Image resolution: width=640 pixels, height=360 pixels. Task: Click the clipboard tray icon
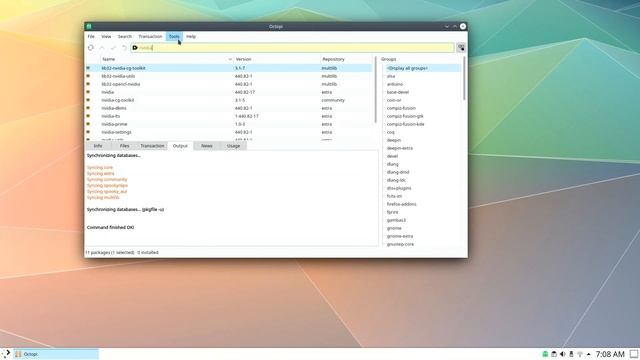click(x=554, y=354)
